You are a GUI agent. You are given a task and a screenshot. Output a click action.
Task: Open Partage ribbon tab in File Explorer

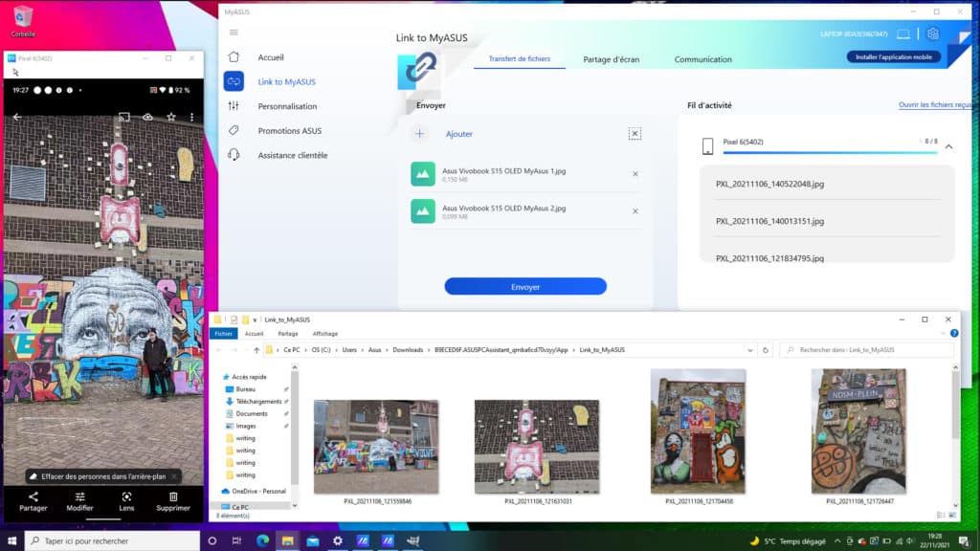287,334
